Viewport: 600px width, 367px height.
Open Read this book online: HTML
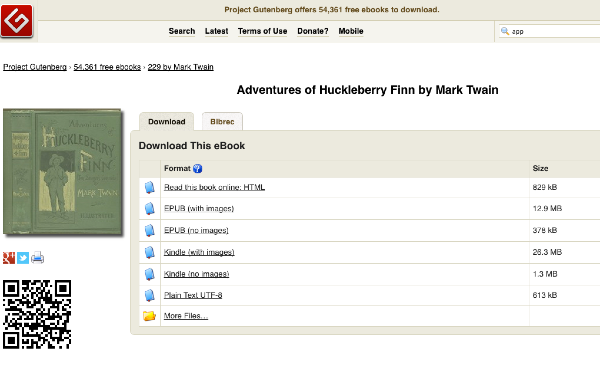click(x=214, y=187)
